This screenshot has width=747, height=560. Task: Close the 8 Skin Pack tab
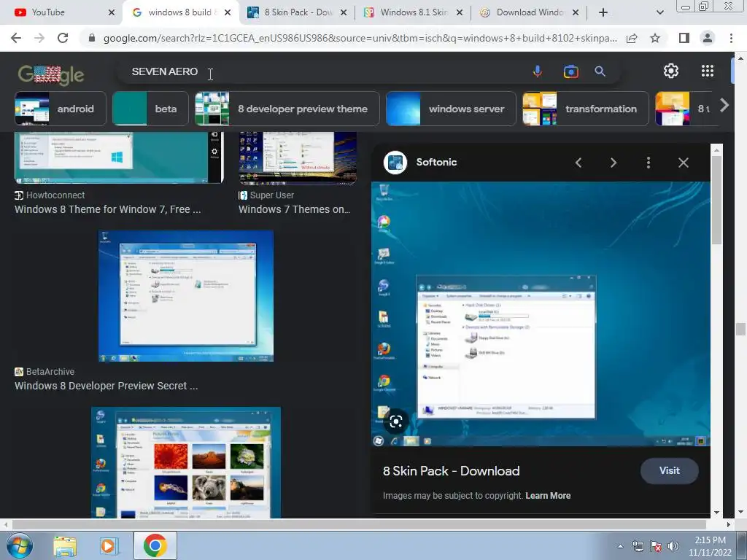click(x=344, y=12)
